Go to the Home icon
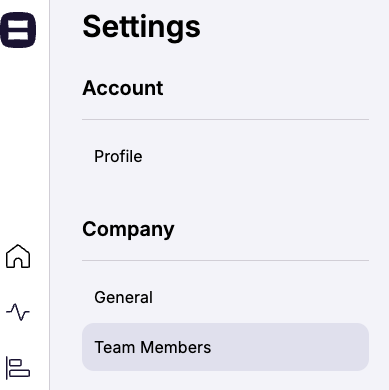 (18, 256)
